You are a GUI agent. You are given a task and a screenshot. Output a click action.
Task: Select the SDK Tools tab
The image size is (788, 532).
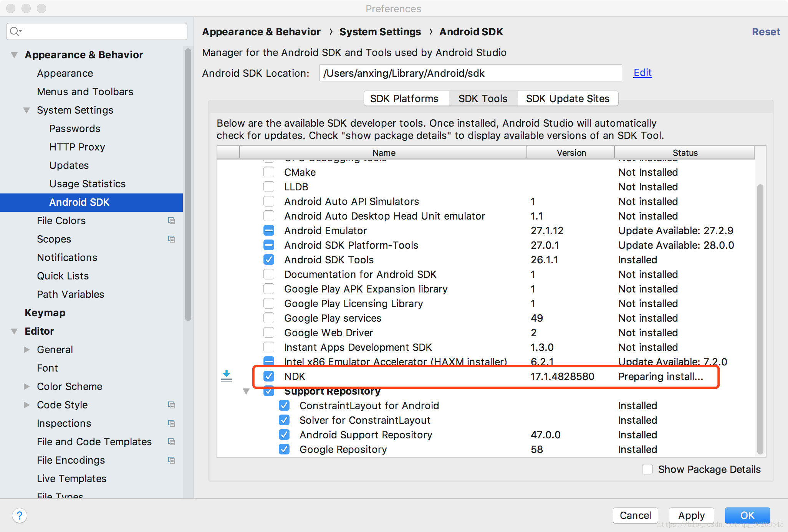(x=483, y=99)
